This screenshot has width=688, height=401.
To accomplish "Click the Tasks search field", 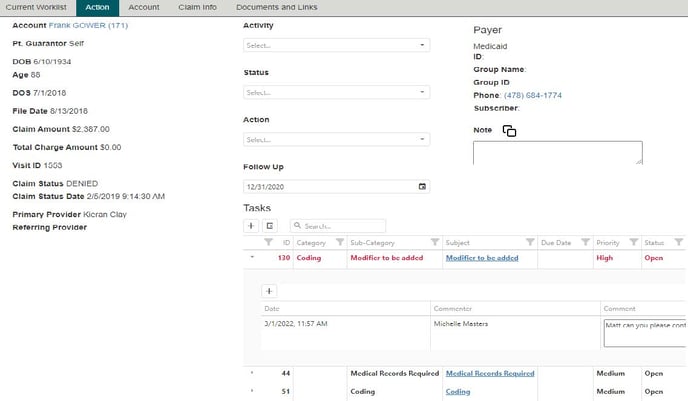I will click(x=342, y=226).
